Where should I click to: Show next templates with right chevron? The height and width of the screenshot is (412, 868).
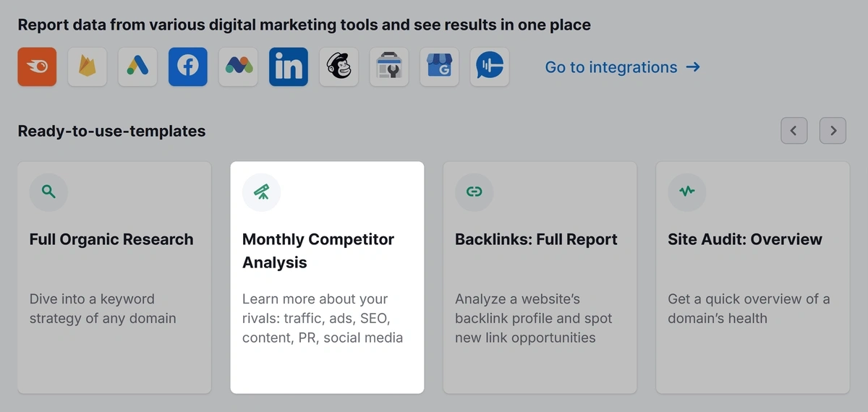click(x=833, y=131)
